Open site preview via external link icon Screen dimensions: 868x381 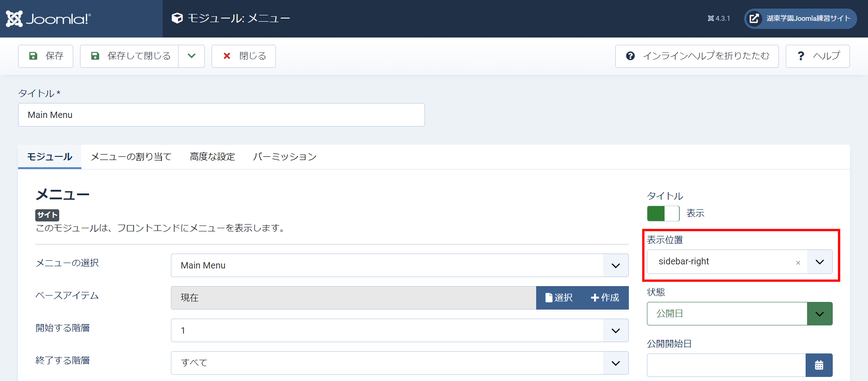754,19
